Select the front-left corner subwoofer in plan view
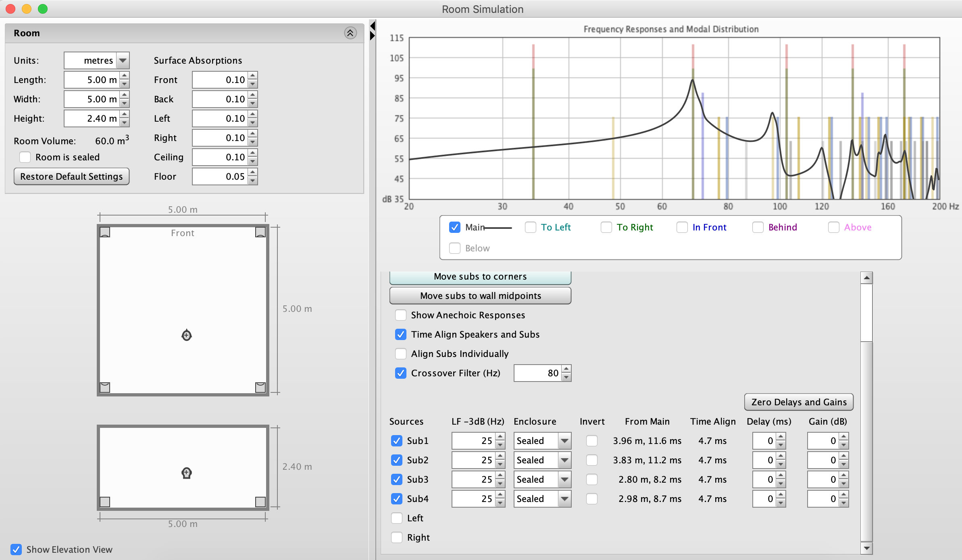 pos(105,232)
